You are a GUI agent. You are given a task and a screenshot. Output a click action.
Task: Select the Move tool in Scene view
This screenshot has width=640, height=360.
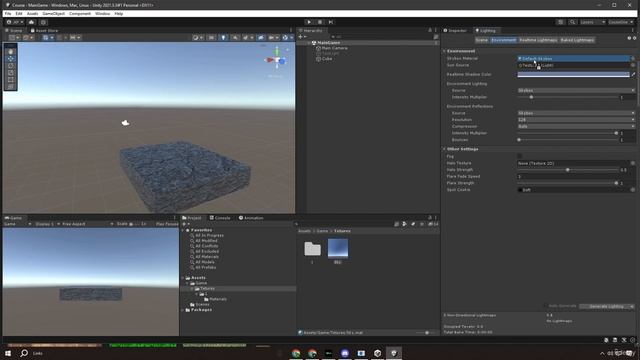[11, 58]
